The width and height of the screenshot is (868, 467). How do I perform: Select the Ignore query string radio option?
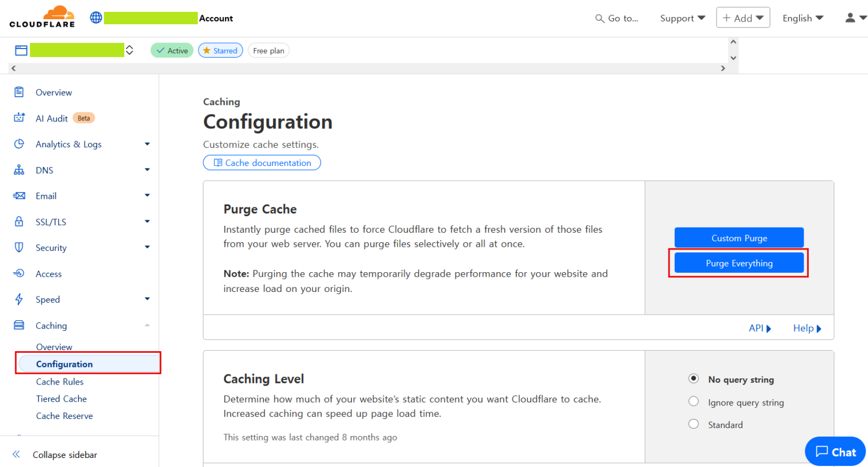693,401
